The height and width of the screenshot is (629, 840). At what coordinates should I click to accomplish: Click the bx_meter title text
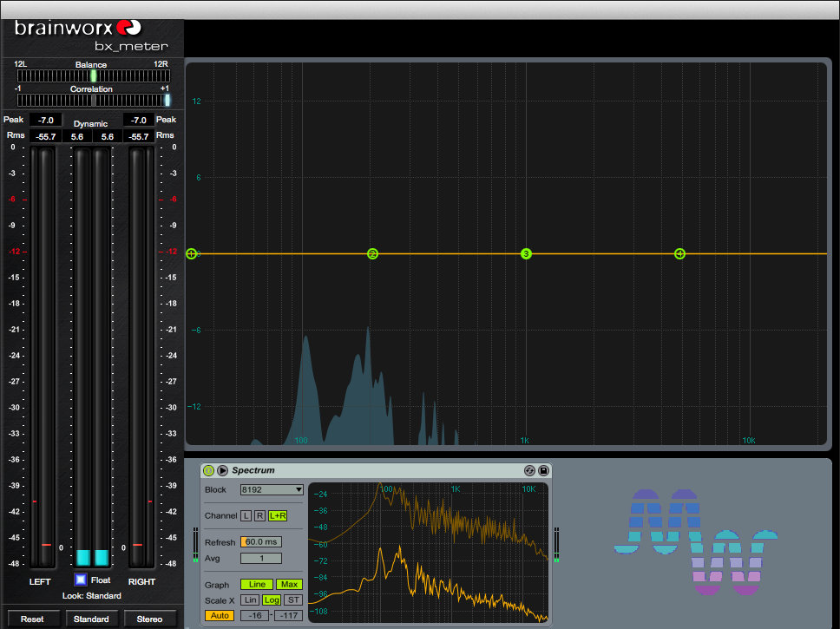coord(131,47)
